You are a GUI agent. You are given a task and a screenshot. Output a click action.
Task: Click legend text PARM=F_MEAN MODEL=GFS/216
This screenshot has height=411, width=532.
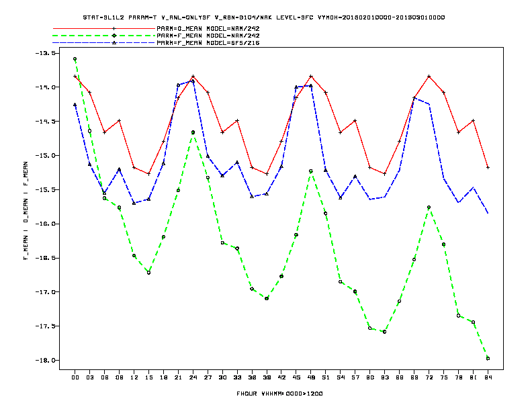208,43
